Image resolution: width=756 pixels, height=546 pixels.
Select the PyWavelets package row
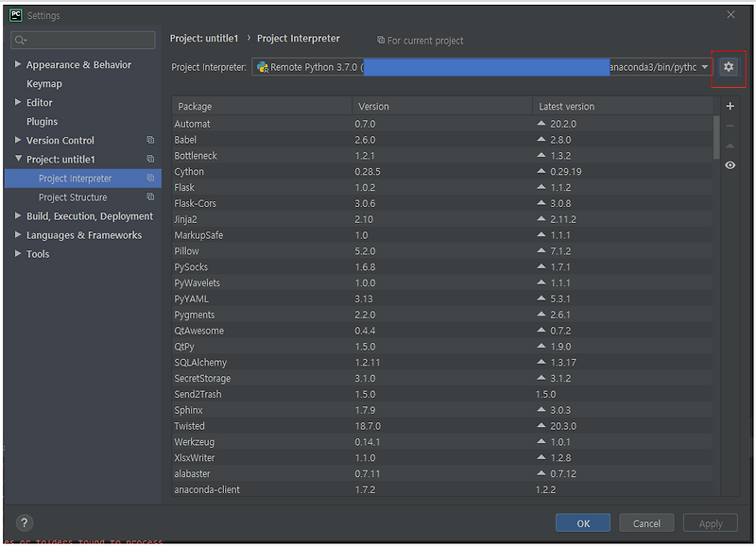click(442, 282)
